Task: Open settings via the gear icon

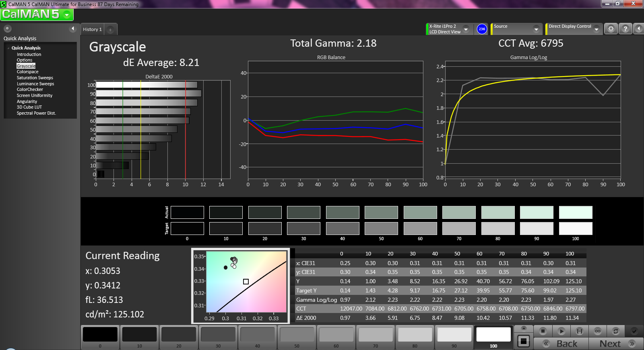Action: point(611,29)
